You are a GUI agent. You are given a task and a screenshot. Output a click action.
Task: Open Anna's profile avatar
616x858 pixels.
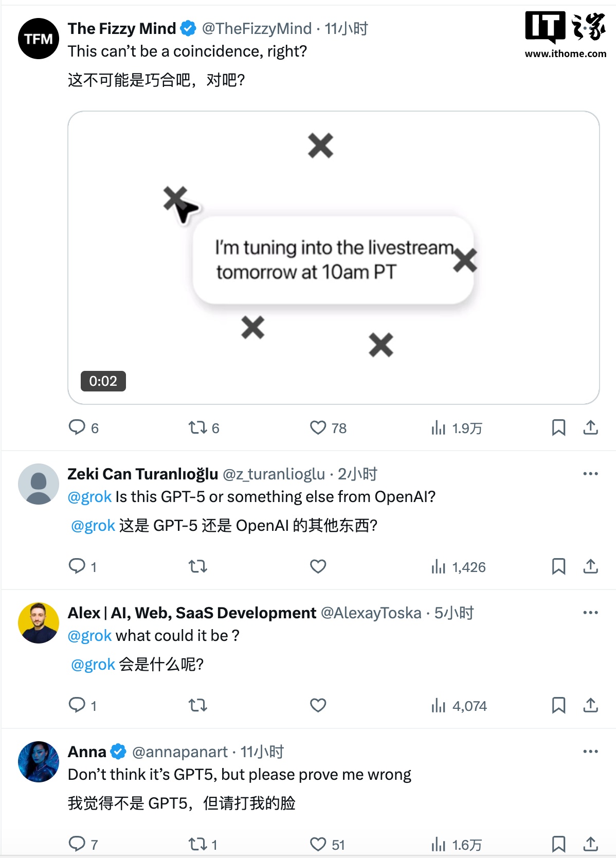click(x=39, y=762)
